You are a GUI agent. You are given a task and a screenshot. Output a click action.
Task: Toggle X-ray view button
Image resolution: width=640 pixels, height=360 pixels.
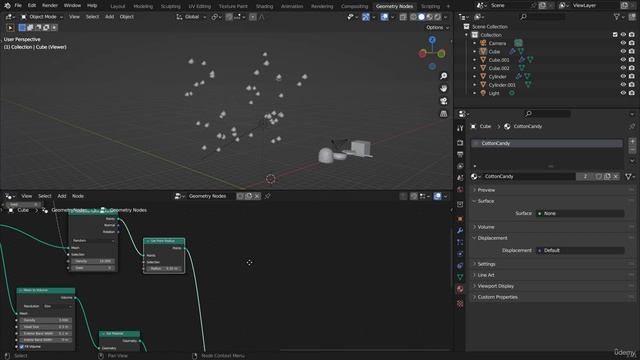[403, 17]
